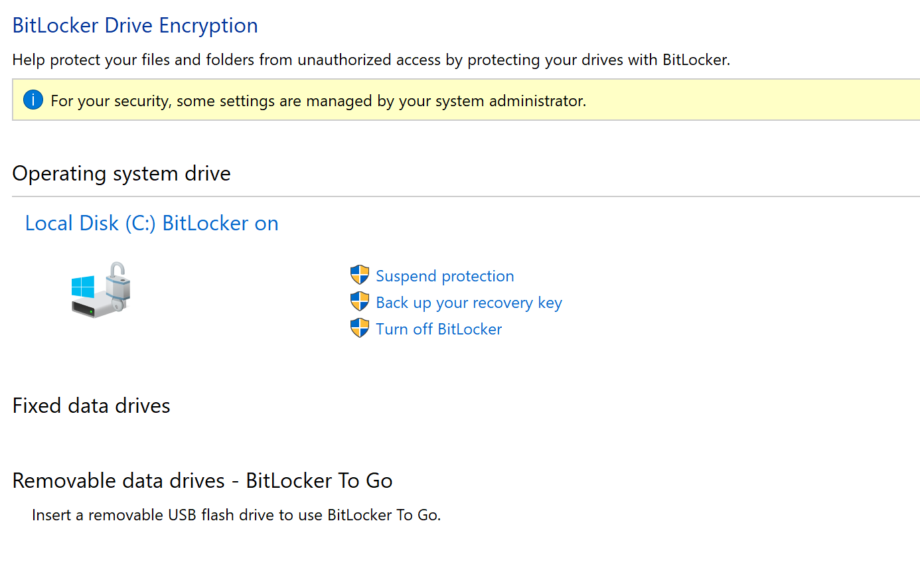Click the Operating system drive section header
Image resolution: width=920 pixels, height=588 pixels.
[121, 173]
